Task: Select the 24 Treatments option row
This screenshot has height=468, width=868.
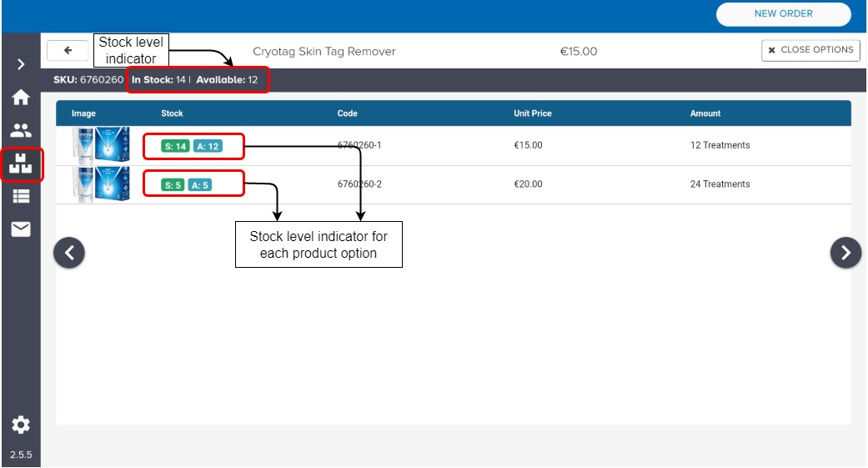Action: coord(720,184)
